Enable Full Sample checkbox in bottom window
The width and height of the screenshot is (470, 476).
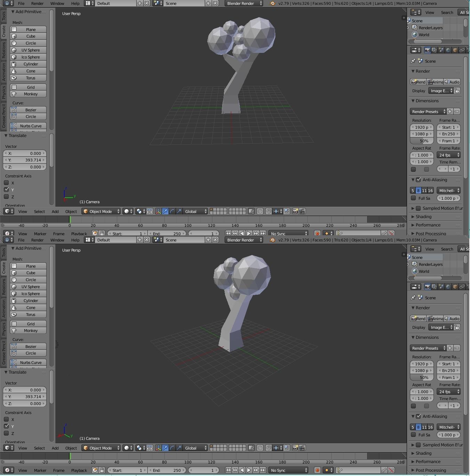click(x=413, y=435)
